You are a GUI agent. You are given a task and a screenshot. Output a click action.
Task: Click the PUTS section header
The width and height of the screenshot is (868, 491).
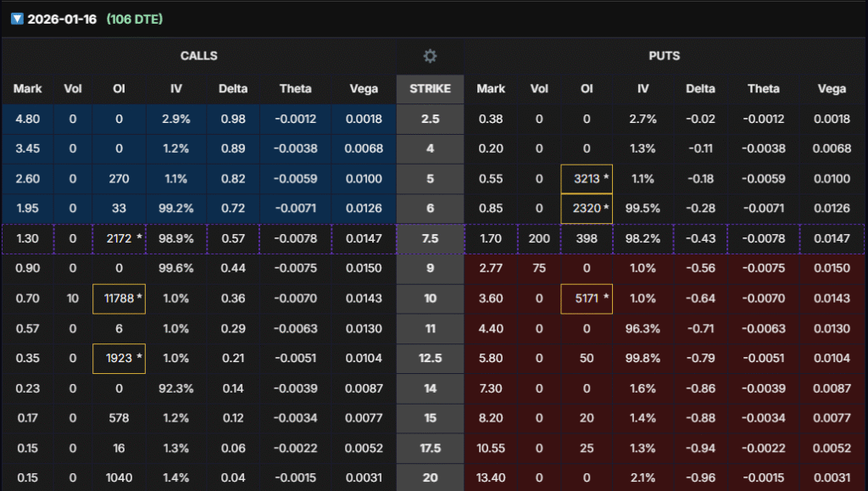click(665, 56)
